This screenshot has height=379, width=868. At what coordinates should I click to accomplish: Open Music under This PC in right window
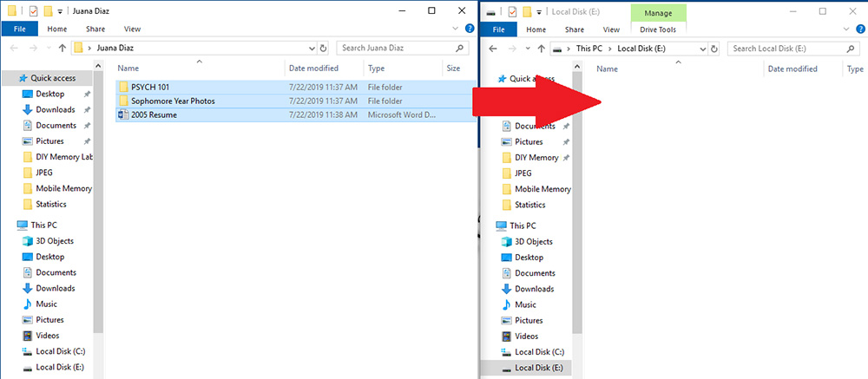525,304
